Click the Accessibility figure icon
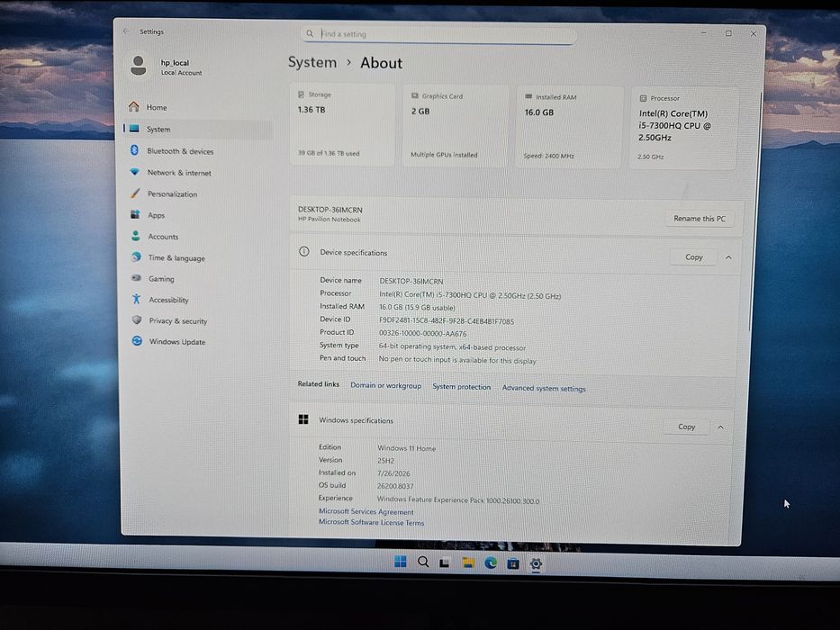 (x=137, y=299)
